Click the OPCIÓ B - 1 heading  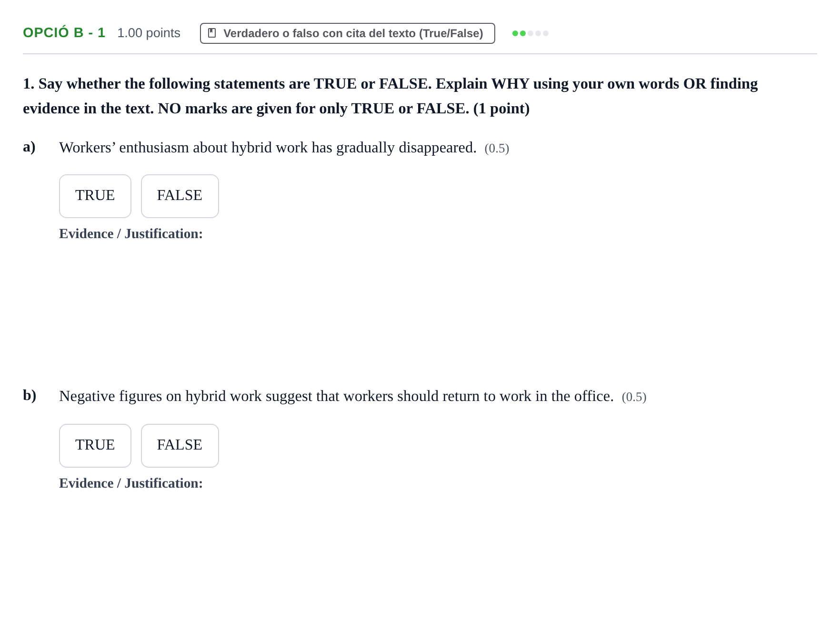pos(64,33)
